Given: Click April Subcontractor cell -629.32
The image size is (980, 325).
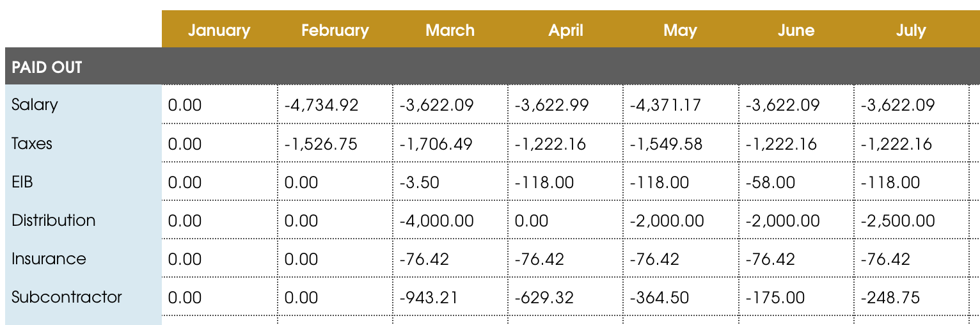Looking at the screenshot, I should tap(544, 297).
